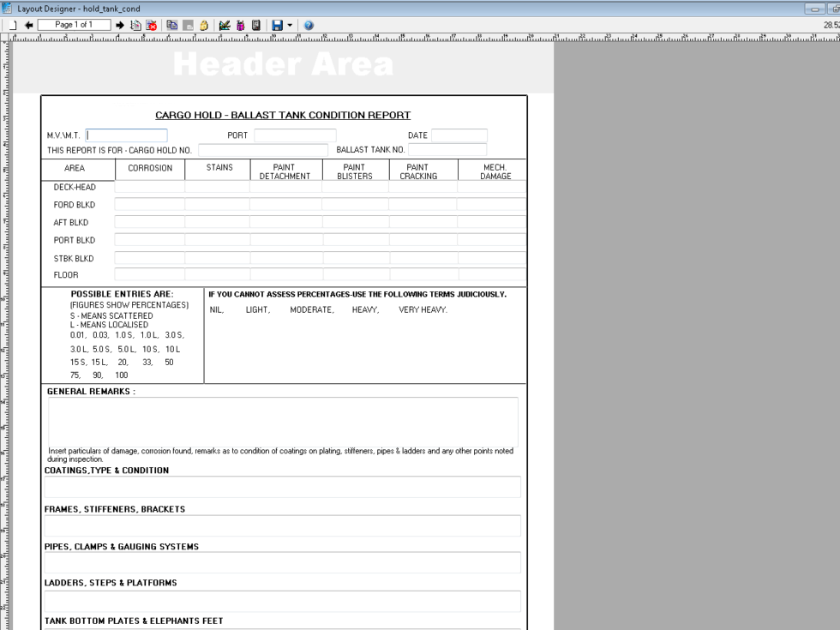Open the save dropdown arrow

pyautogui.click(x=290, y=26)
